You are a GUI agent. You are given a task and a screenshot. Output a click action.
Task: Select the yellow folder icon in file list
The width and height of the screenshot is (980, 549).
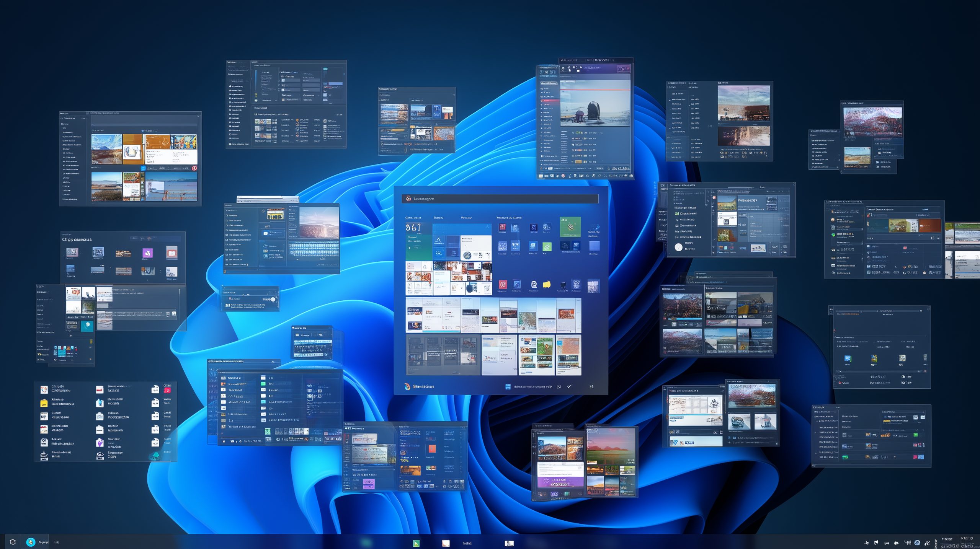[44, 403]
